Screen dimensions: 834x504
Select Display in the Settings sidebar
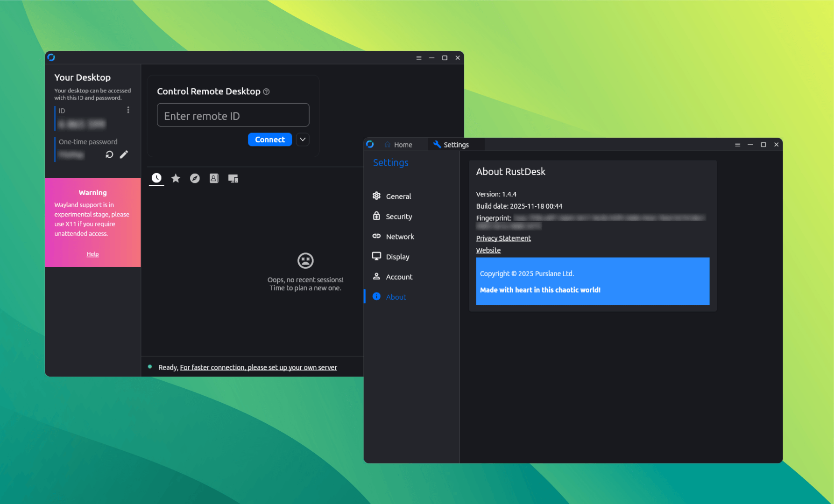coord(398,256)
